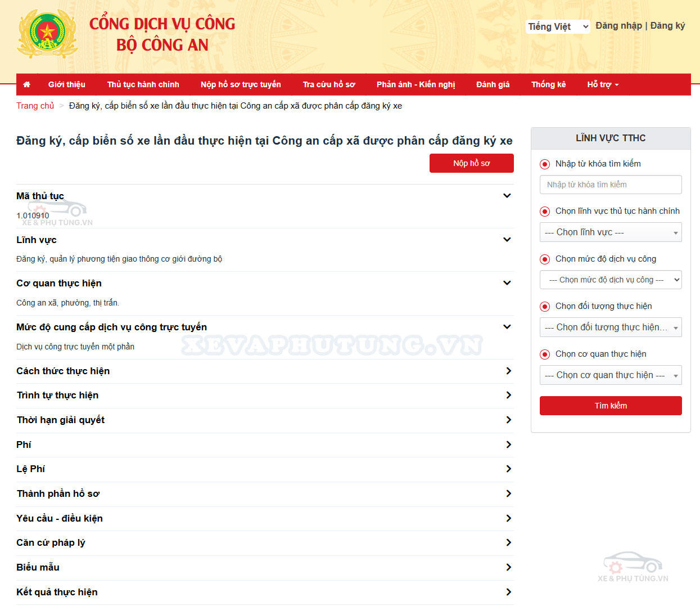Select Chọn cơ quan thực hiện radio
The image size is (700, 606).
point(544,354)
